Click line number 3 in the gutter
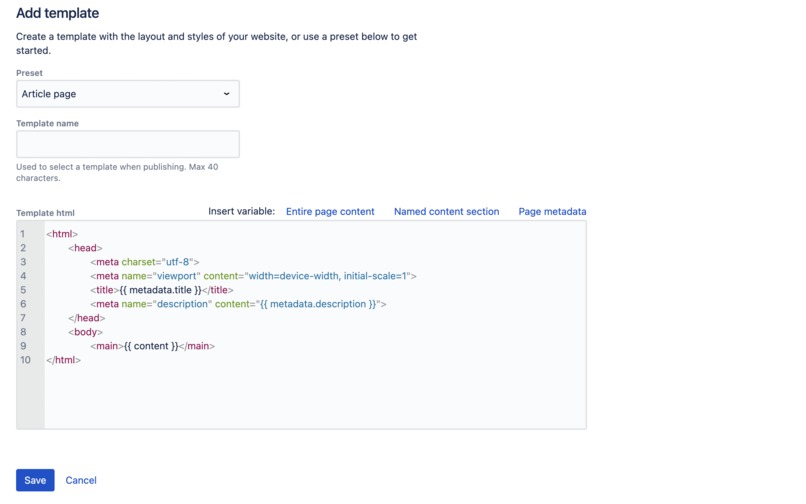Viewport: 806px width, 504px height. point(23,262)
